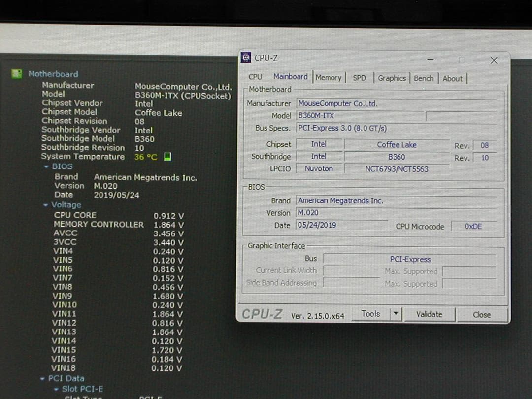Select the Manufacturer field showing MouseComputer Co.,Ltd.
The height and width of the screenshot is (399, 532).
coord(360,103)
